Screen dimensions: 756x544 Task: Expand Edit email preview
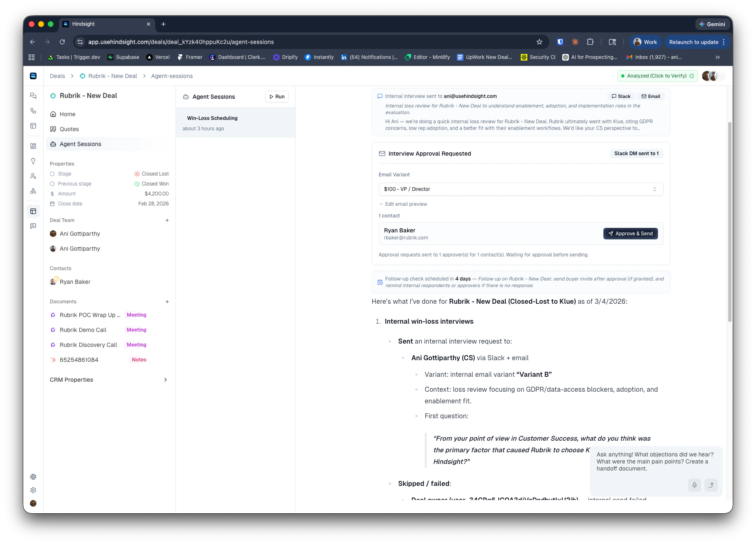[x=403, y=204]
